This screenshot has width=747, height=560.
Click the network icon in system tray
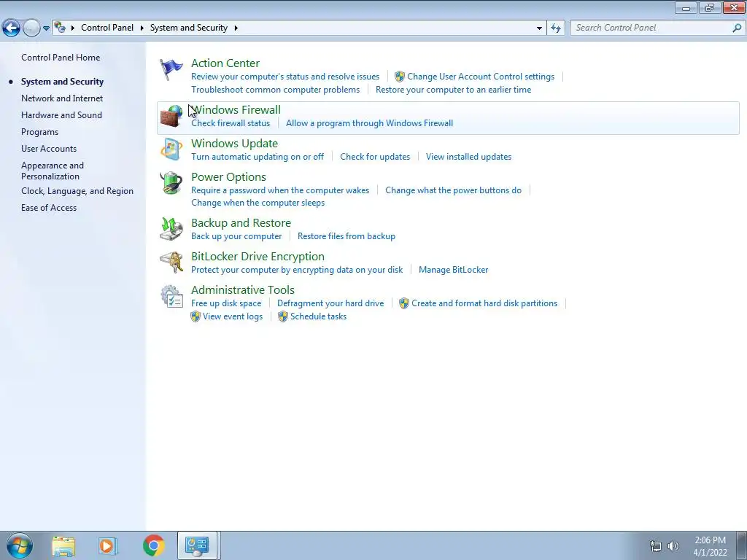coord(656,546)
